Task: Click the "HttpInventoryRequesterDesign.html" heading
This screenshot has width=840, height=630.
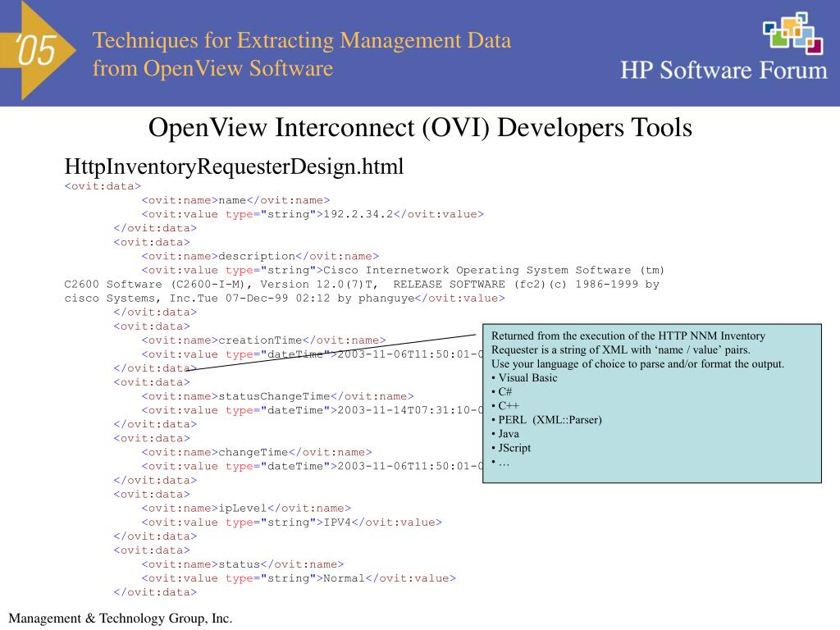Action: pos(234,167)
